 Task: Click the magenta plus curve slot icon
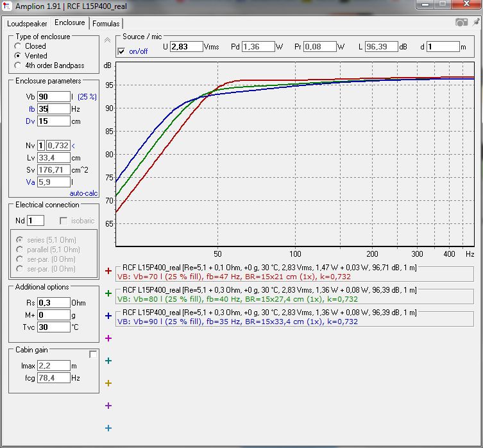click(x=108, y=338)
